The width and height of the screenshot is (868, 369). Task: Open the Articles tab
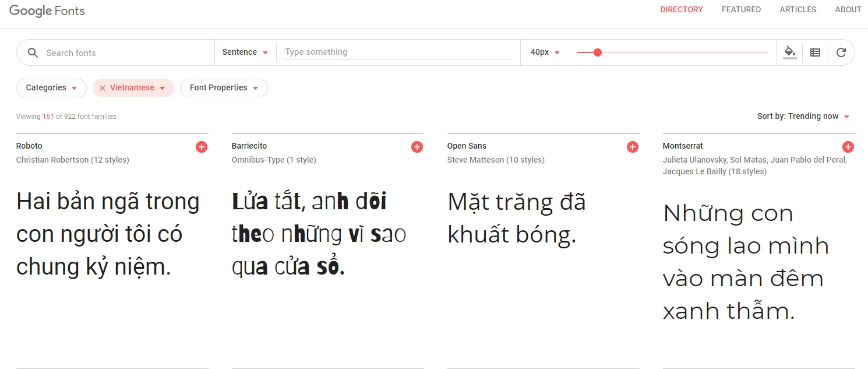(798, 9)
